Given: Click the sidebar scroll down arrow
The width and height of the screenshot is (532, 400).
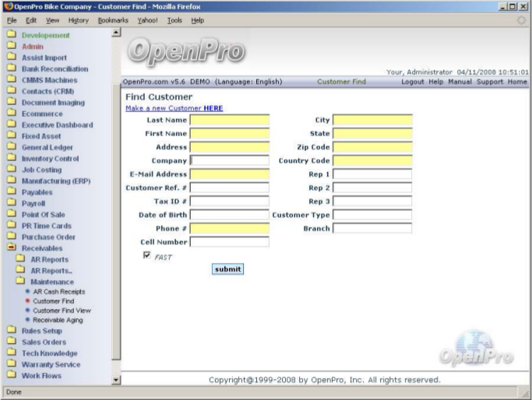Looking at the screenshot, I should click(x=117, y=380).
